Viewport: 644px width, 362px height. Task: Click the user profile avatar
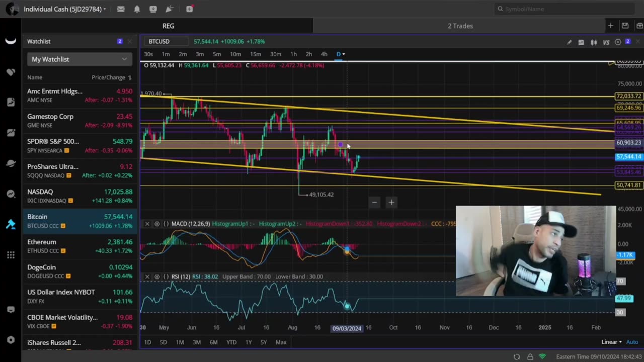pos(12,9)
